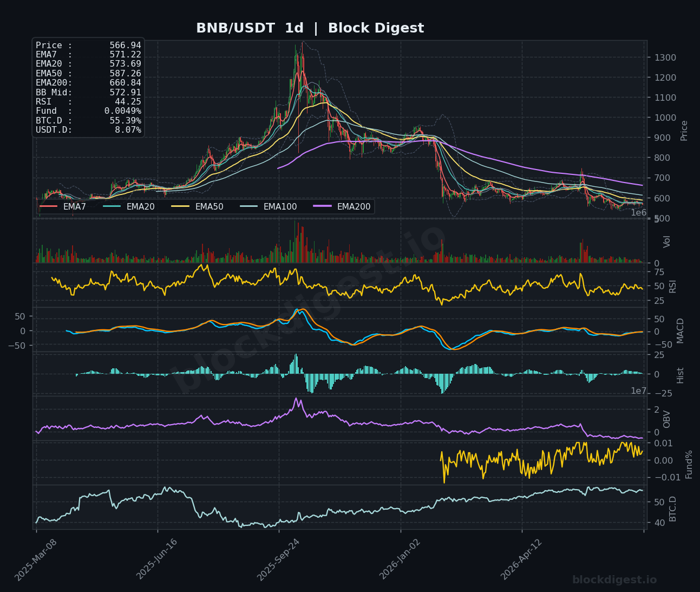Click the Hist axis label
The width and height of the screenshot is (700, 592).
point(681,375)
